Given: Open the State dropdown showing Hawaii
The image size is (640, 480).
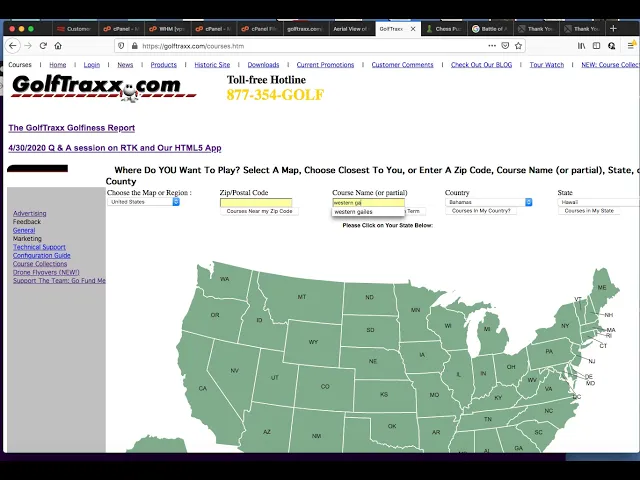Looking at the screenshot, I should click(x=598, y=202).
